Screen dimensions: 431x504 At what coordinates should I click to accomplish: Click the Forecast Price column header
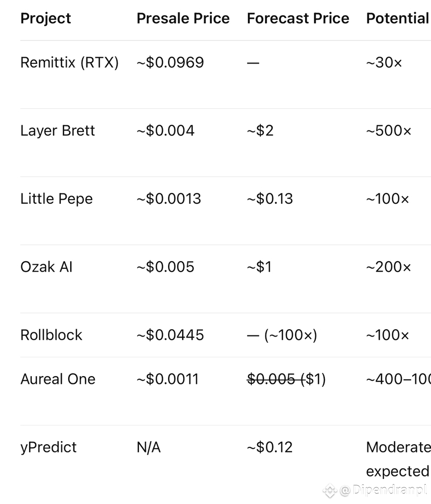(x=298, y=18)
